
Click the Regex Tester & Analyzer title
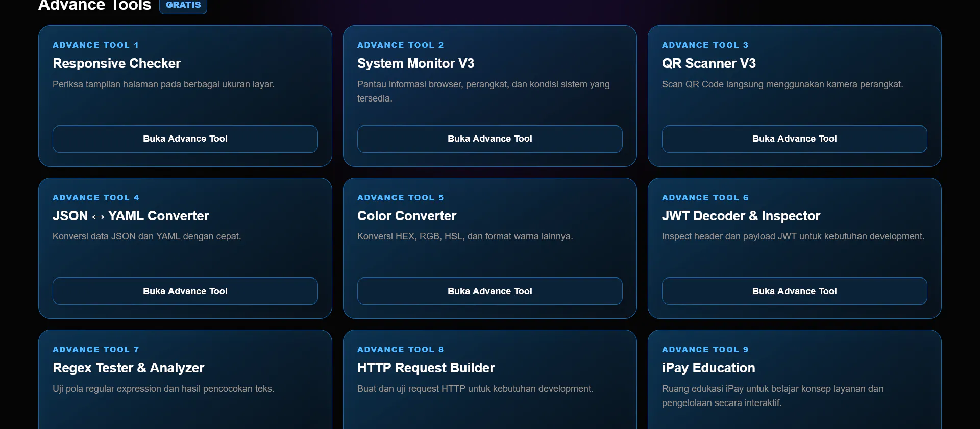click(x=129, y=368)
